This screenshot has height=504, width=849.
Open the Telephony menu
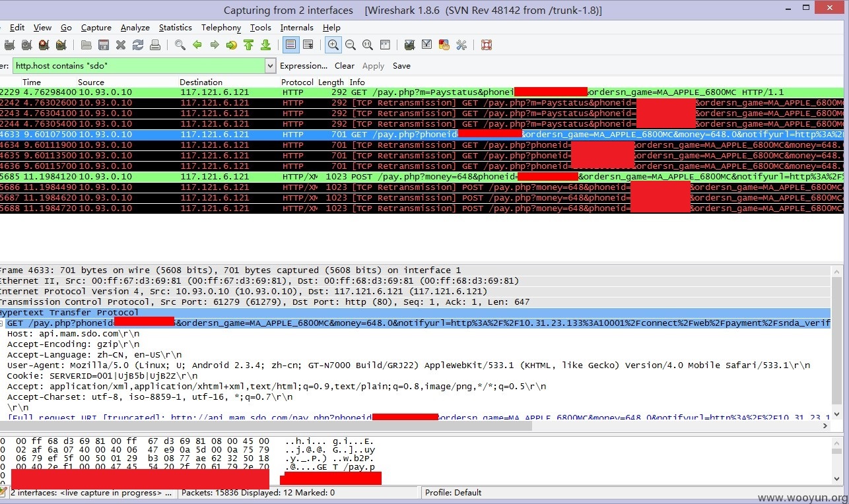[221, 28]
